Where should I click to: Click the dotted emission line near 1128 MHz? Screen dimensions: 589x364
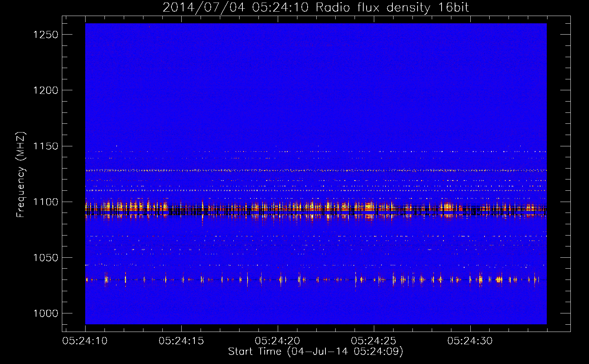[x=316, y=170]
